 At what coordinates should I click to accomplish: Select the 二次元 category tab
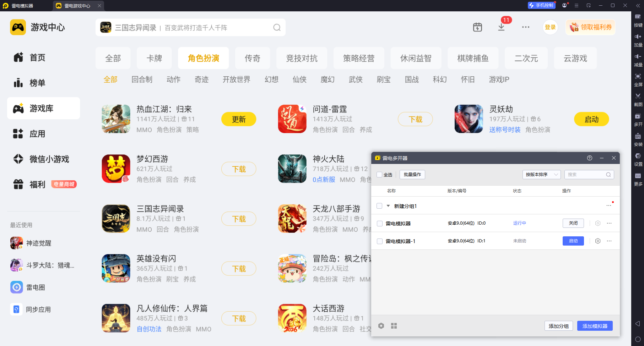tap(526, 58)
